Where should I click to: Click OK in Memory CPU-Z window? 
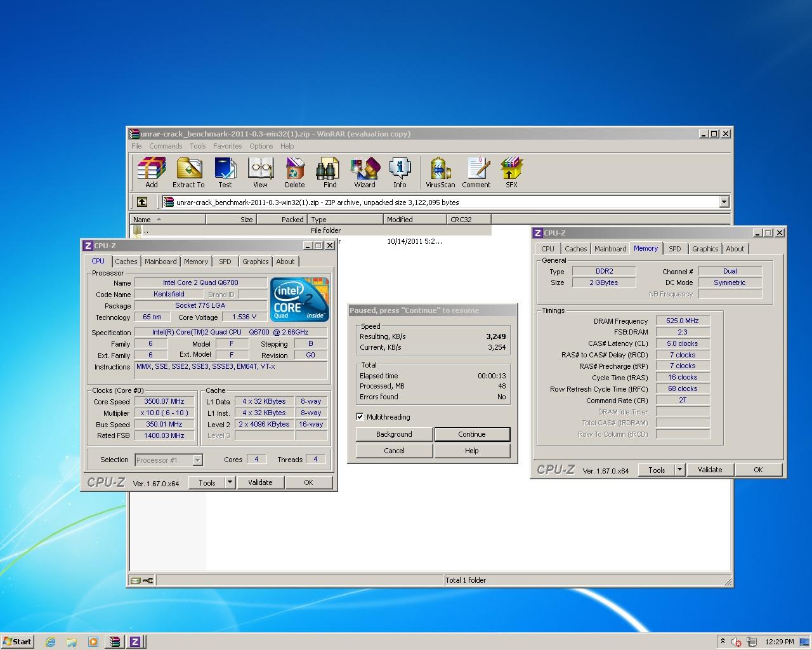pyautogui.click(x=758, y=470)
